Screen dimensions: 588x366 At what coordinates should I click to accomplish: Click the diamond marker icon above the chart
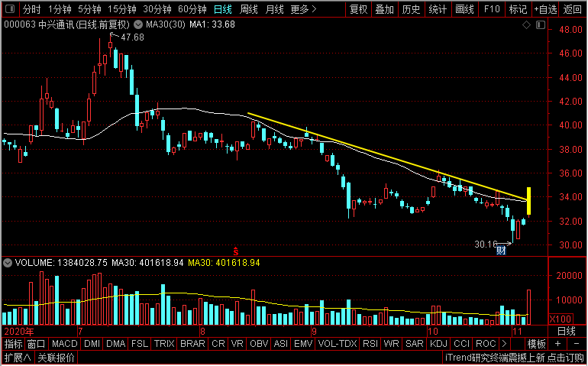[x=526, y=25]
